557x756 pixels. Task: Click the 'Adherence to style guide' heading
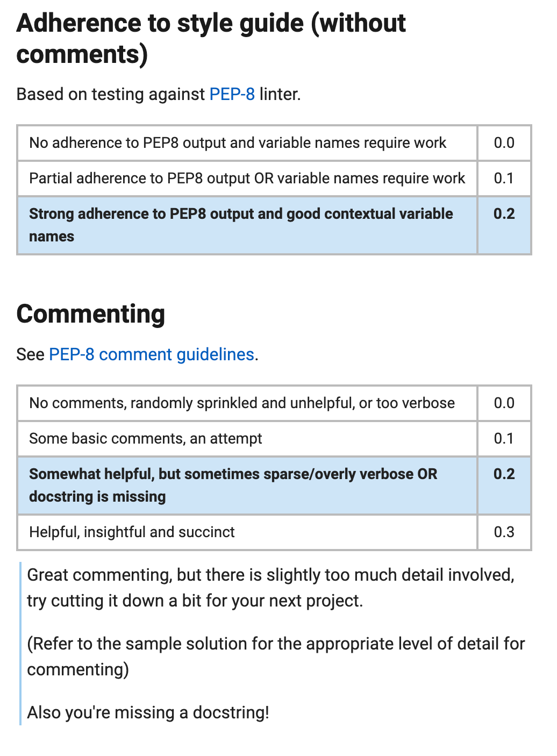coord(211,39)
